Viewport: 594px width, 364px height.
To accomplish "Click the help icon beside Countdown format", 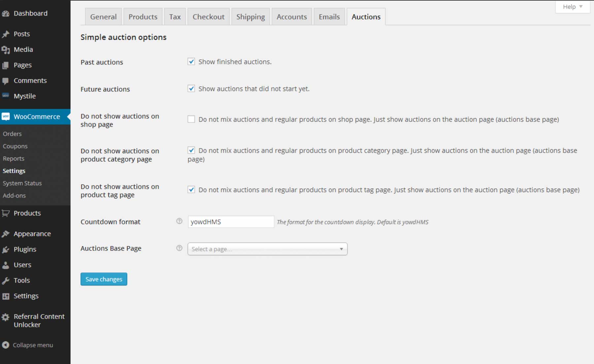I will (x=179, y=221).
